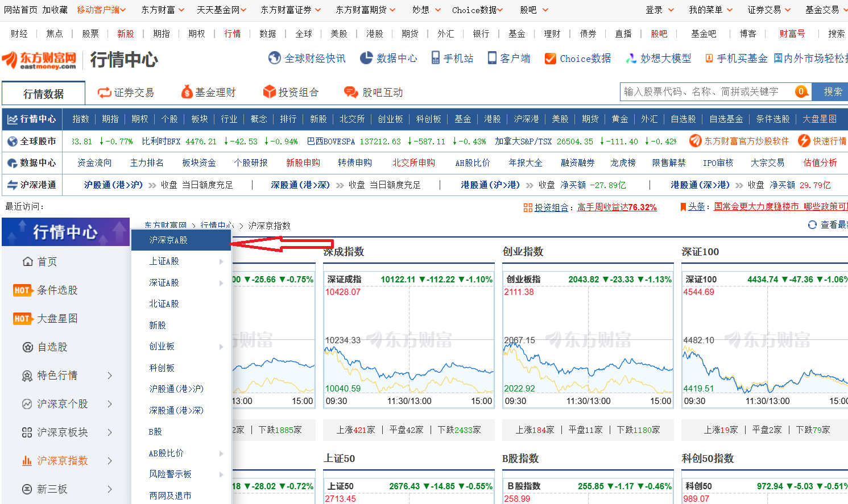Image resolution: width=848 pixels, height=504 pixels.
Task: Click the 查看最新 refresh icon
Action: click(812, 224)
